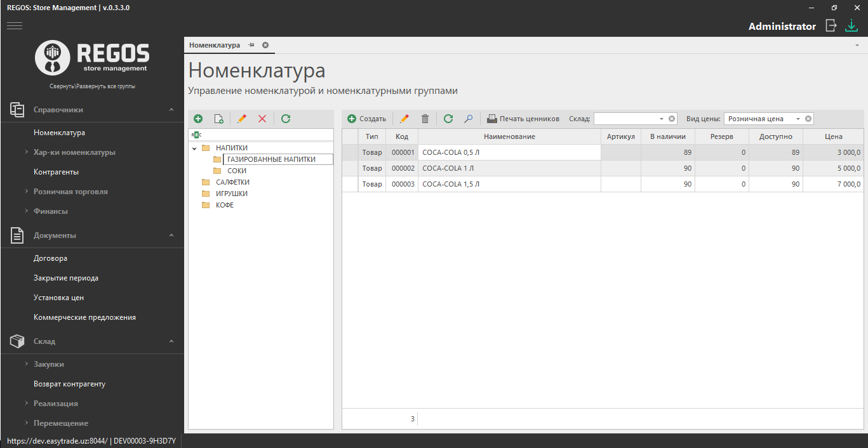Open the Вид цены dropdown
868x448 pixels.
798,119
